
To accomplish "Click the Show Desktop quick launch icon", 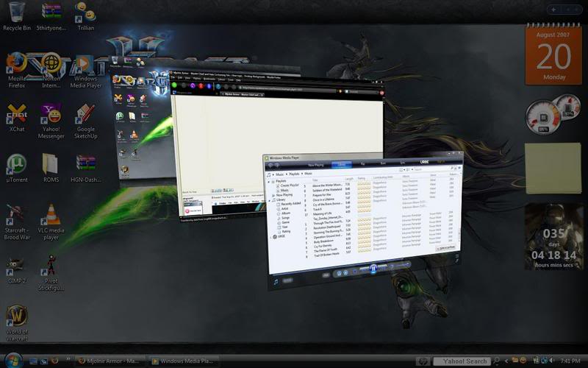I will coord(33,361).
